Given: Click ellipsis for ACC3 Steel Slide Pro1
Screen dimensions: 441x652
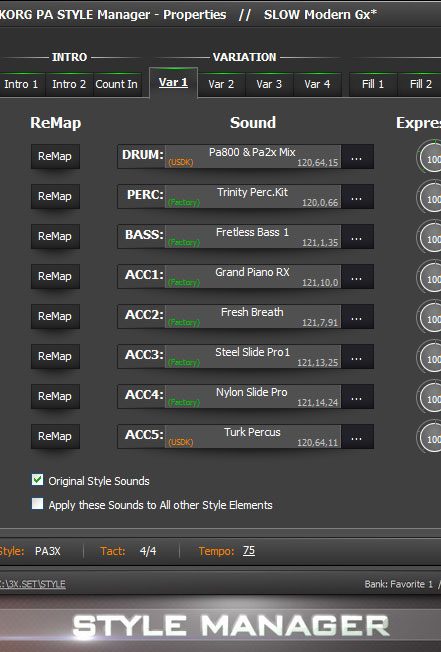Looking at the screenshot, I should point(357,356).
